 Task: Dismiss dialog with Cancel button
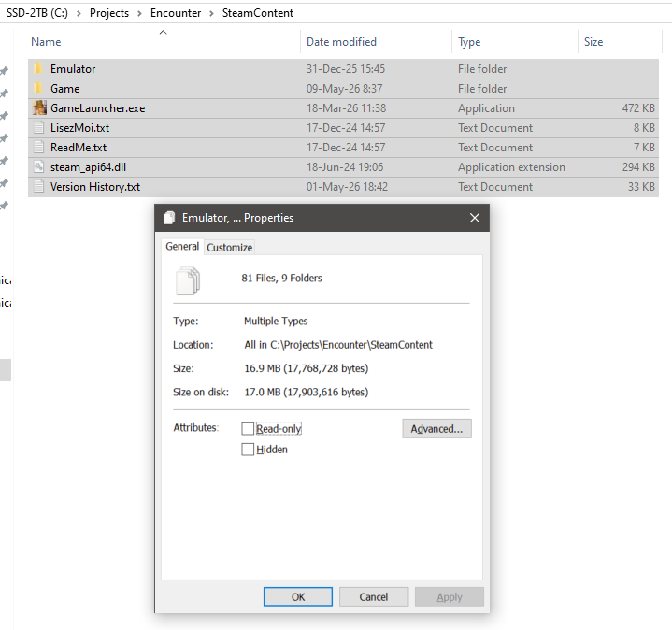(x=373, y=597)
